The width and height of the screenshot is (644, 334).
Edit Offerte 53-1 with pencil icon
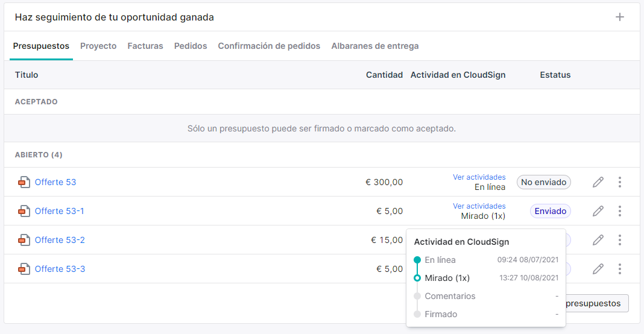[598, 211]
